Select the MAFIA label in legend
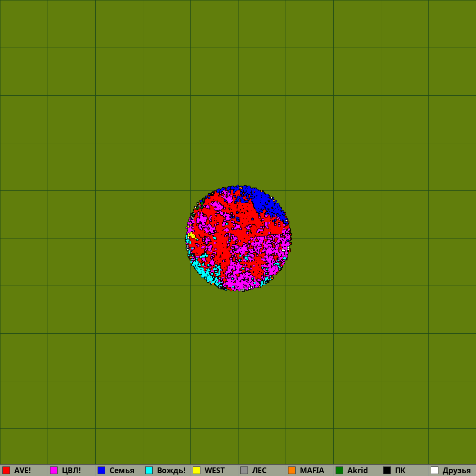The width and height of the screenshot is (476, 476). 312,470
